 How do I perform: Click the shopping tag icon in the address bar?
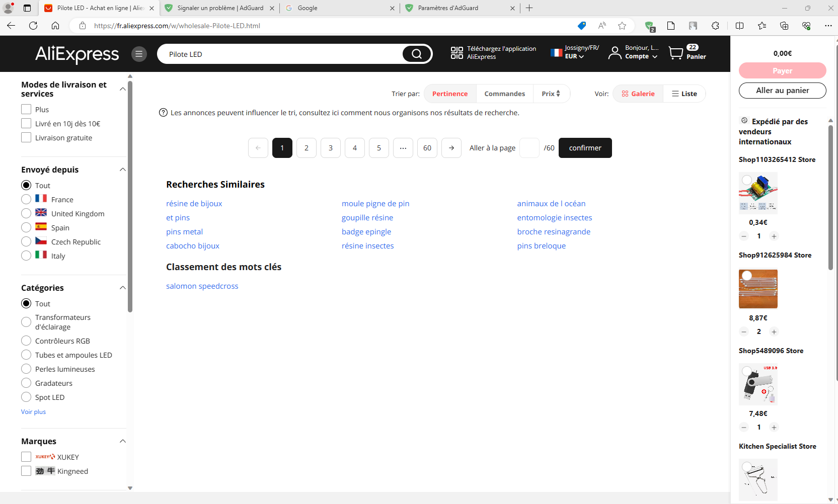(582, 26)
